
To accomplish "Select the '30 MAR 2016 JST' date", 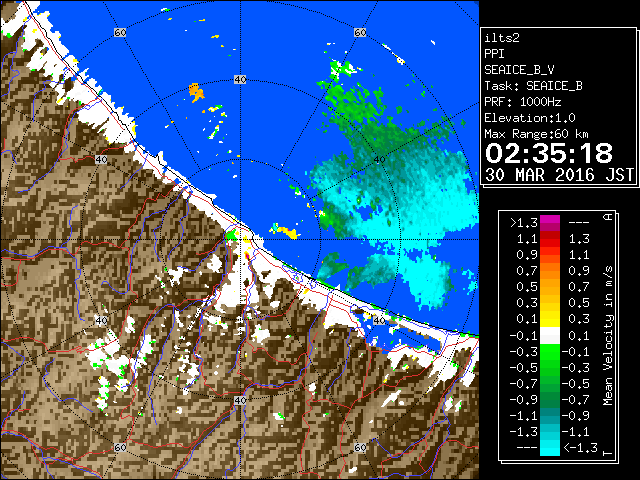I will [559, 175].
